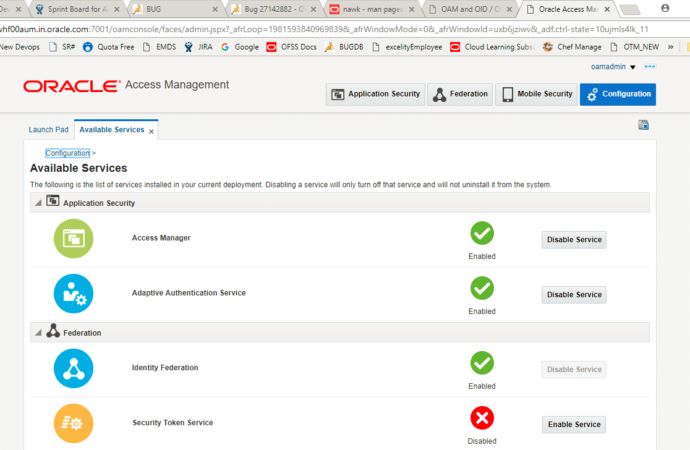Open the EMDS bookmark

point(159,47)
